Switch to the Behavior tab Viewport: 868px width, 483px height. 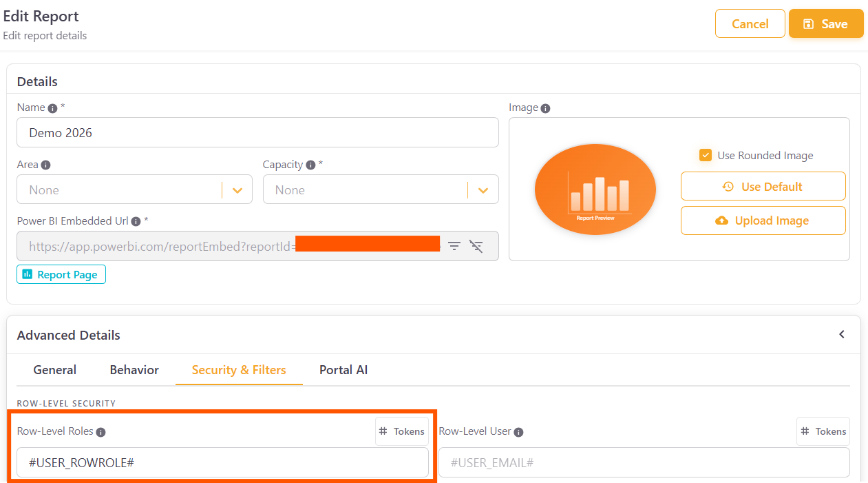(x=134, y=370)
